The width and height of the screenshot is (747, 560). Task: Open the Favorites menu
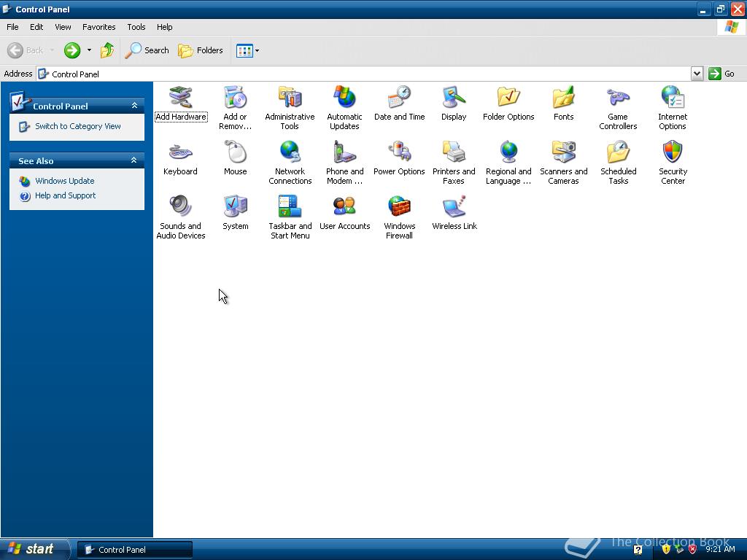point(98,27)
